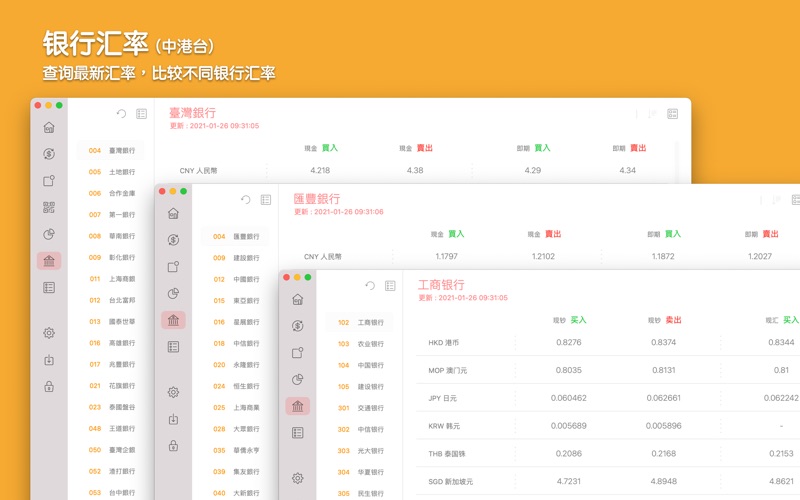Select 013 國泰世華 in bank list
The image size is (800, 500).
point(111,322)
